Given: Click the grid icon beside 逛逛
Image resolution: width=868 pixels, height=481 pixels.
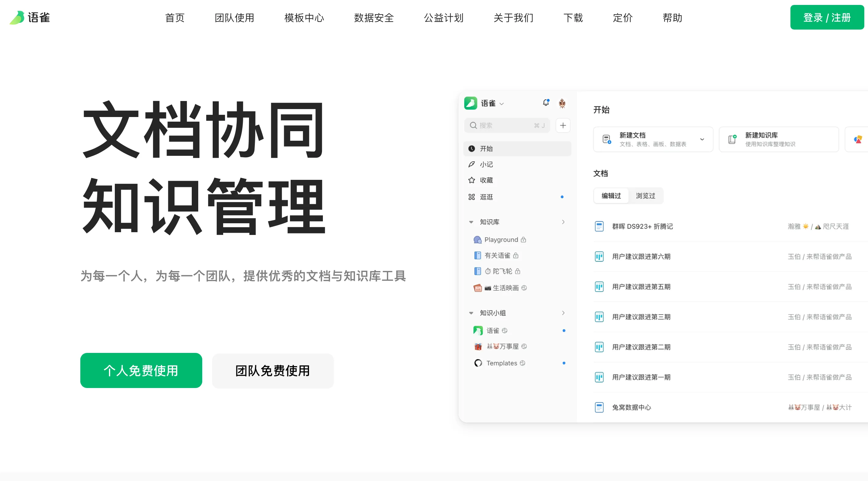Looking at the screenshot, I should coord(472,197).
